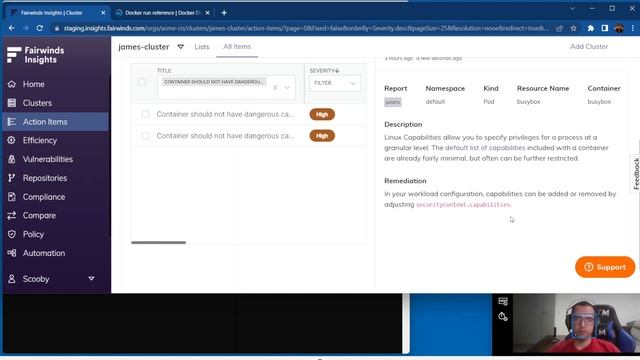Toggle the select-all checkbox in table header
Screen dimensions: 640x360
coord(142,82)
